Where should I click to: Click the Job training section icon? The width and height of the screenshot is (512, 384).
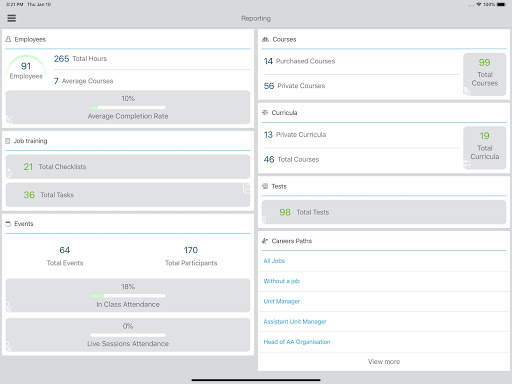(x=8, y=141)
